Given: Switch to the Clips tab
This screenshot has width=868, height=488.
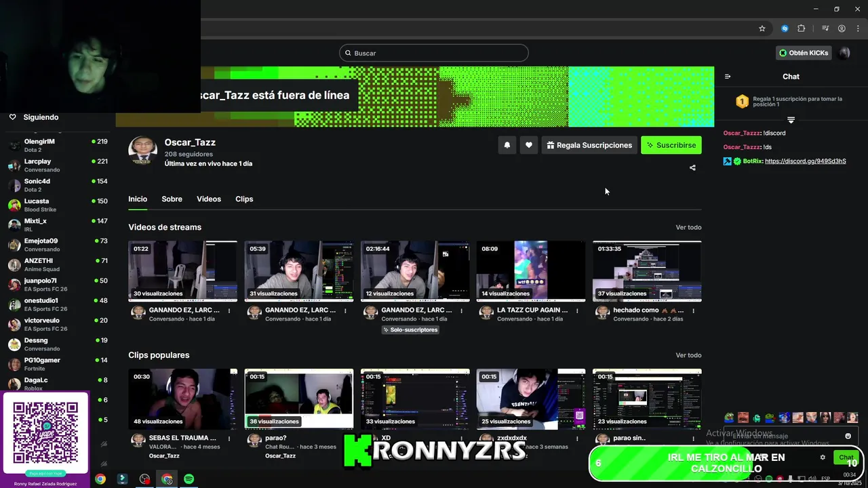Looking at the screenshot, I should (x=244, y=199).
